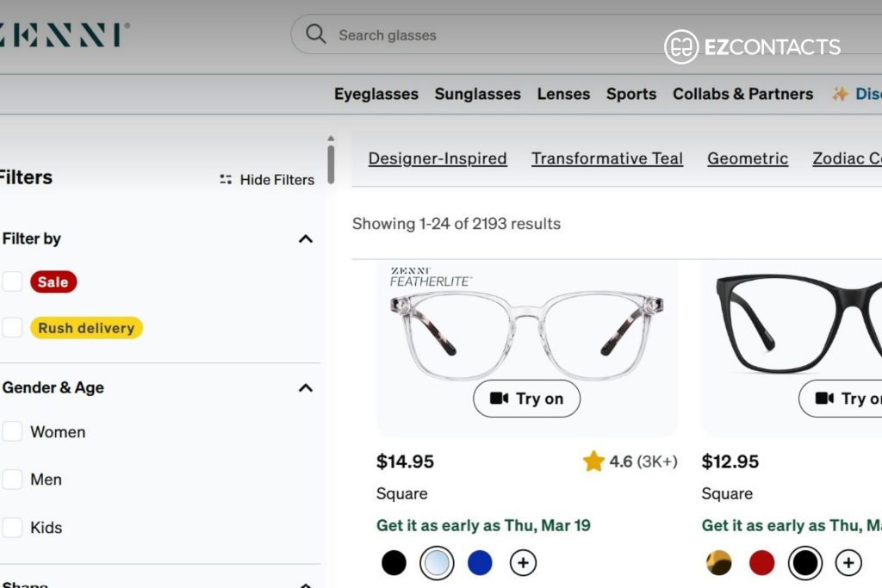Open the Designer-Inspired link
This screenshot has height=588, width=882.
click(x=438, y=158)
